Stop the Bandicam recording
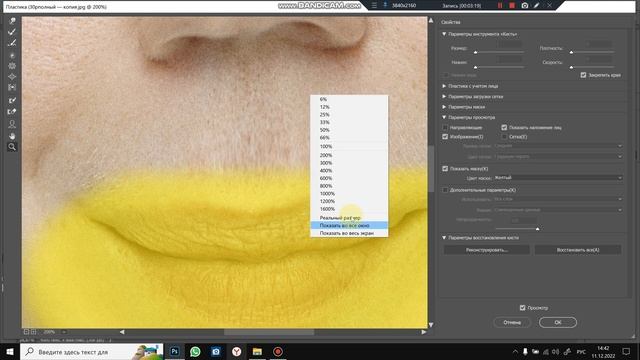This screenshot has height=360, width=640. coord(512,5)
